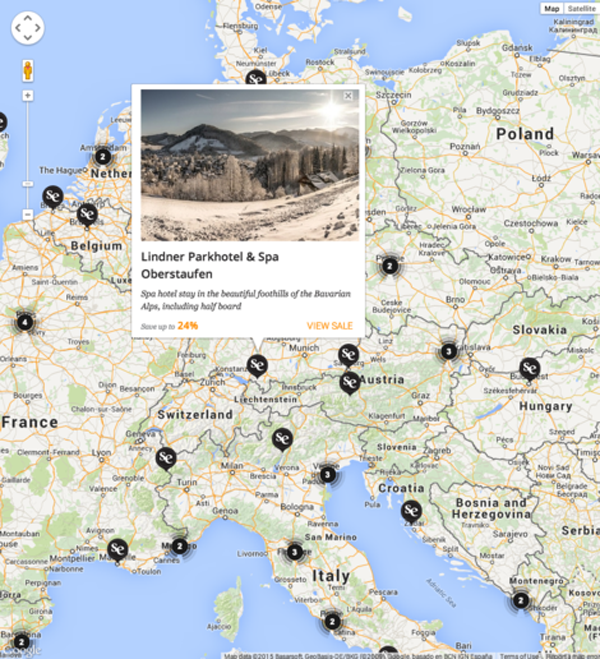The height and width of the screenshot is (659, 600).
Task: Click the Brussels hotel marker
Action: click(x=87, y=215)
